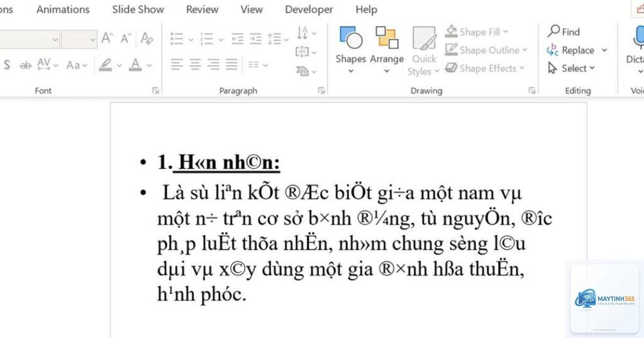Convert to SmartArt graphic
The height and width of the screenshot is (338, 644).
[306, 72]
